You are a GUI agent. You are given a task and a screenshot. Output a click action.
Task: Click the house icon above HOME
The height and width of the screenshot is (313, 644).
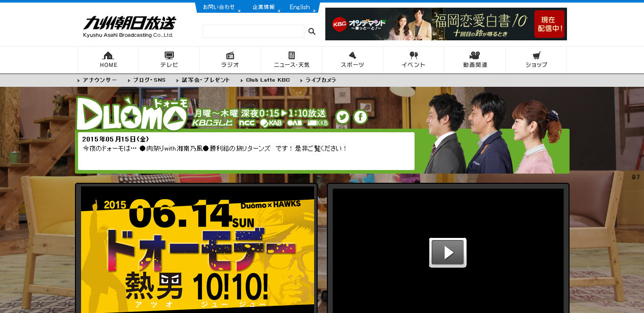[x=108, y=55]
